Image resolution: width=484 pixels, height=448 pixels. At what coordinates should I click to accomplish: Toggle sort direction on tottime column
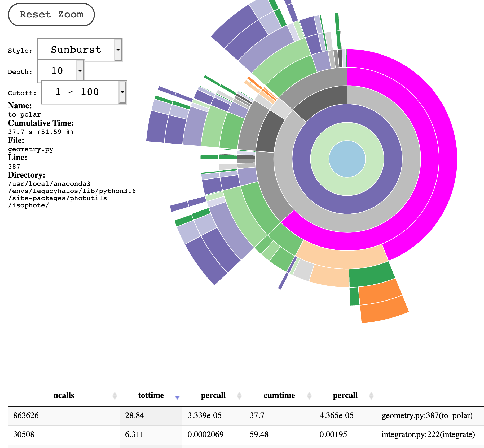(x=177, y=397)
